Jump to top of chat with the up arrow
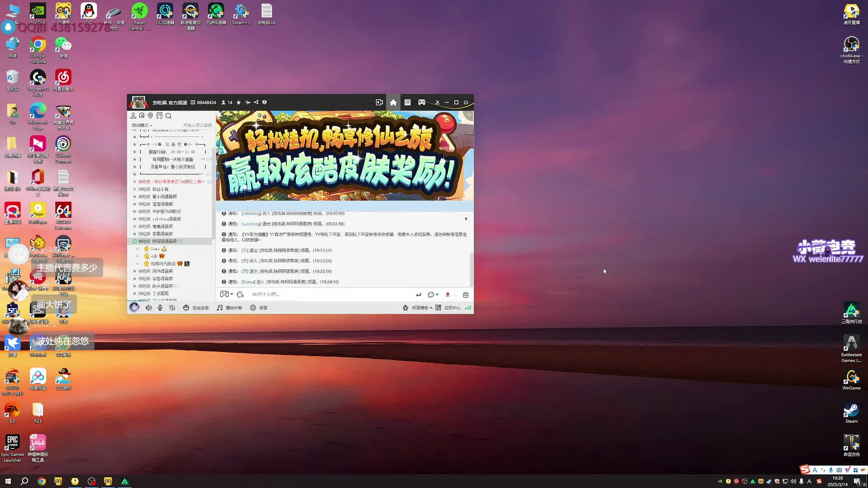The height and width of the screenshot is (488, 868). (466, 219)
